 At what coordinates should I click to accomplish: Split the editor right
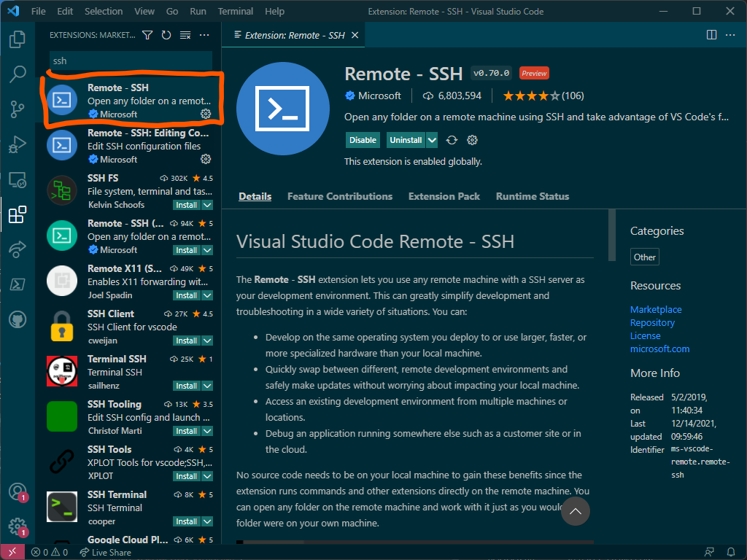pos(711,35)
